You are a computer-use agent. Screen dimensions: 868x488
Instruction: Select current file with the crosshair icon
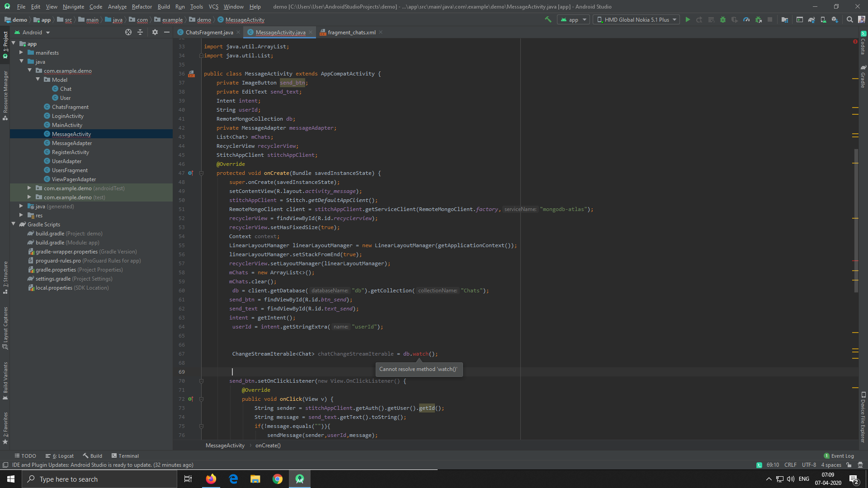click(128, 32)
